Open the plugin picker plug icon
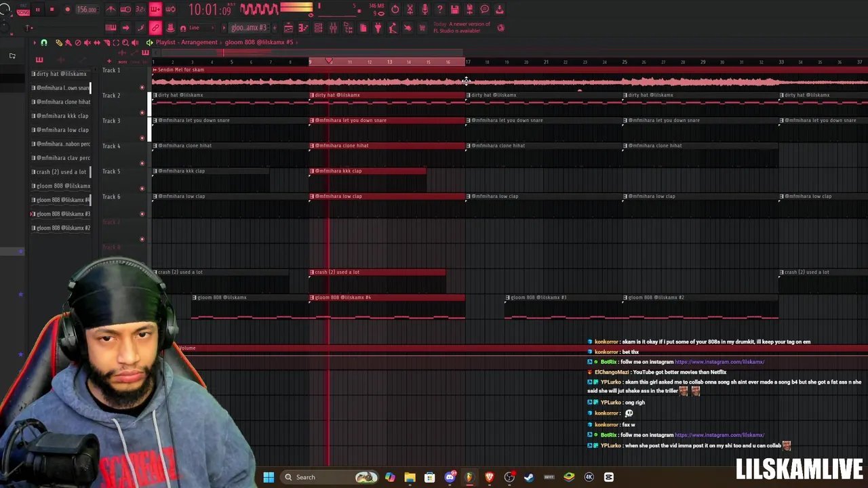Screen dimensions: 868x488 click(378, 28)
